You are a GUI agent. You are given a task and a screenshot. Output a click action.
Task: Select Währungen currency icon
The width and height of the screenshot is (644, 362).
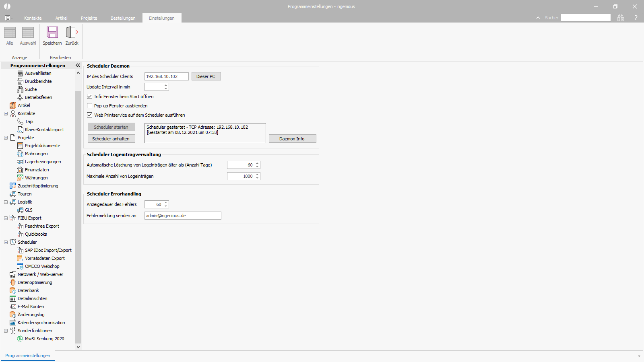20,178
